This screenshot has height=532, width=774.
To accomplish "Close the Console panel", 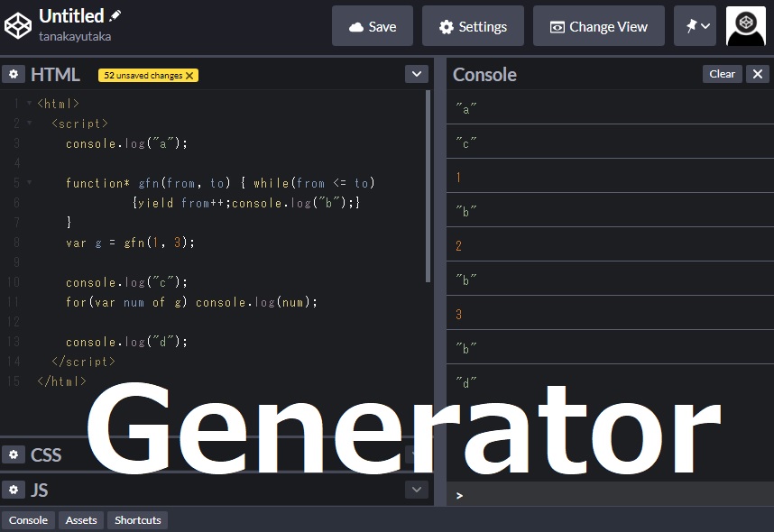I will click(x=758, y=74).
